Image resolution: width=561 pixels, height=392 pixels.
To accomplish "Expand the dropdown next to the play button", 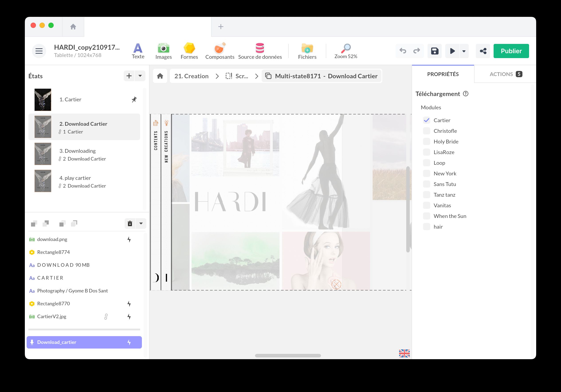I will [x=464, y=51].
